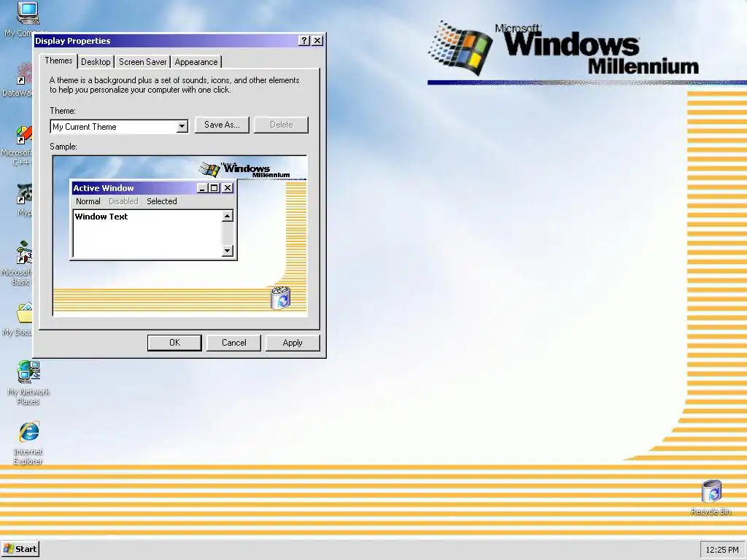Click the sample window maximize button
Screen dimensions: 747x560
[214, 188]
